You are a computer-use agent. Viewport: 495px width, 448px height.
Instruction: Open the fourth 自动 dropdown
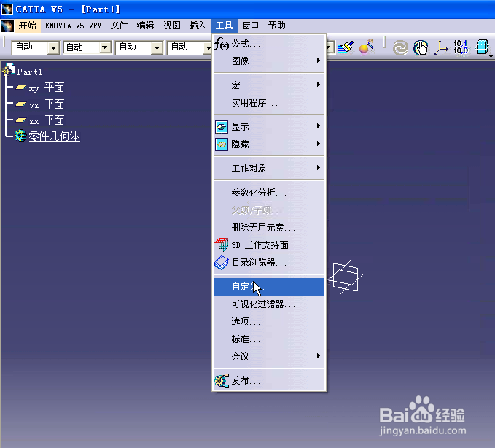point(208,48)
